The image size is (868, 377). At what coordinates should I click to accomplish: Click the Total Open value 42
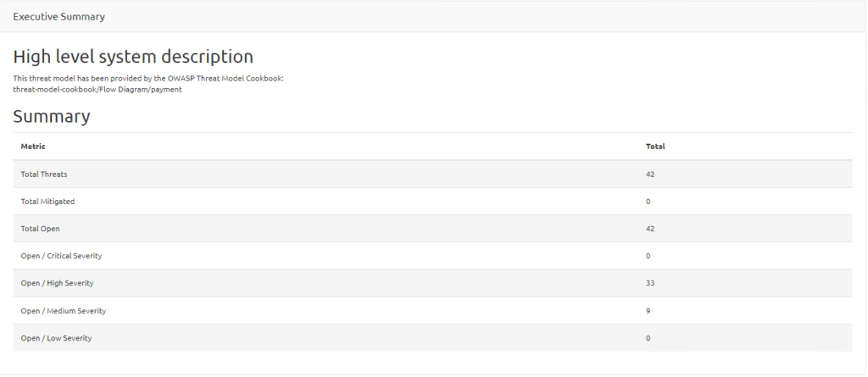click(x=650, y=228)
